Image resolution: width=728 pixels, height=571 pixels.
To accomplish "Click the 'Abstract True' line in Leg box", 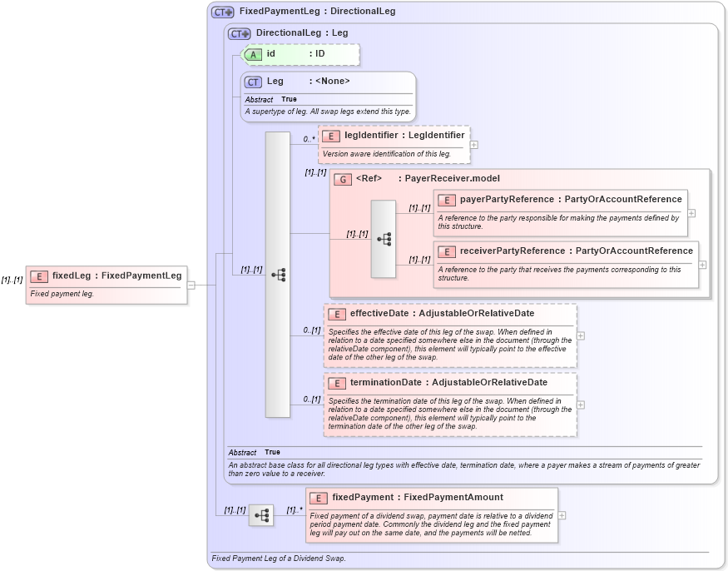I will (270, 99).
